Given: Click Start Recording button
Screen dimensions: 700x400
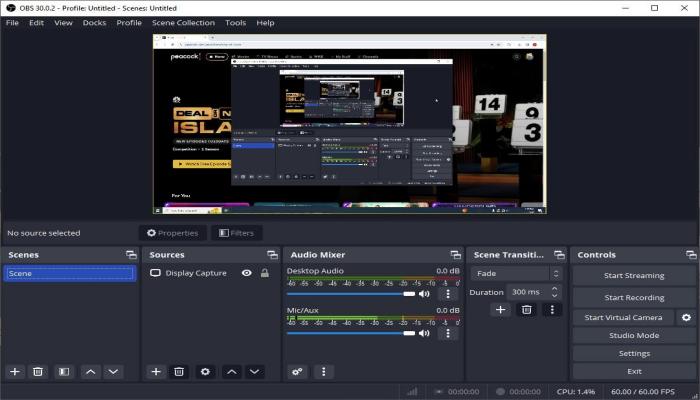Looking at the screenshot, I should coord(634,297).
